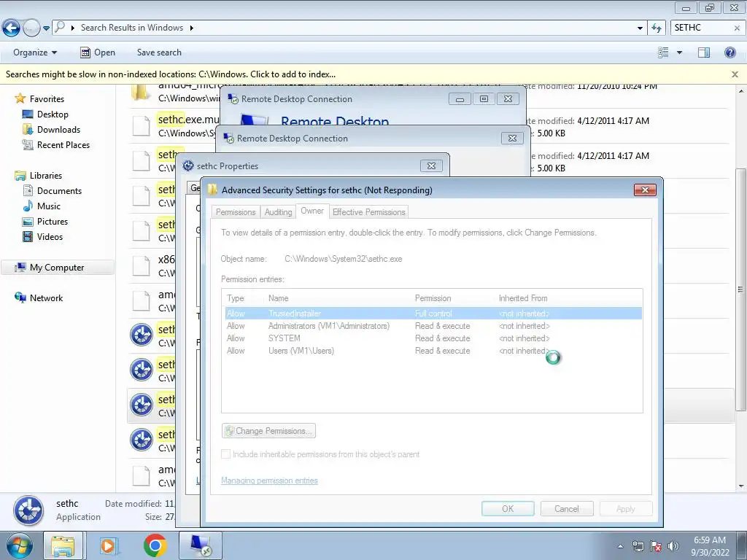Clear the SETHC search box
Screen dimensions: 747x560
click(x=737, y=28)
